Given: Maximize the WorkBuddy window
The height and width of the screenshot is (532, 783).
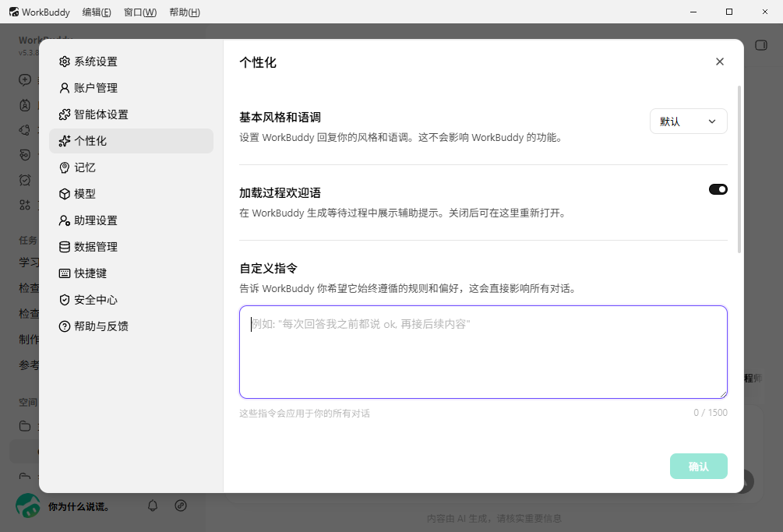Looking at the screenshot, I should tap(729, 12).
